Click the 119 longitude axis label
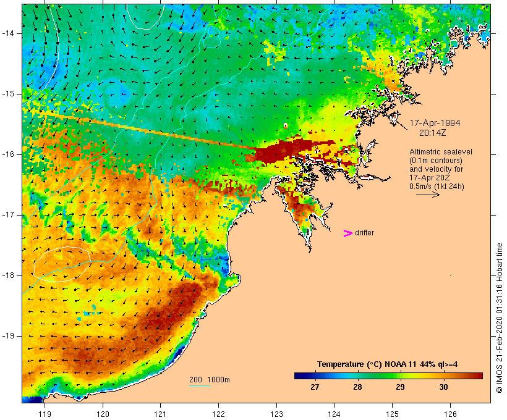This screenshot has height=420, width=507. (x=45, y=414)
